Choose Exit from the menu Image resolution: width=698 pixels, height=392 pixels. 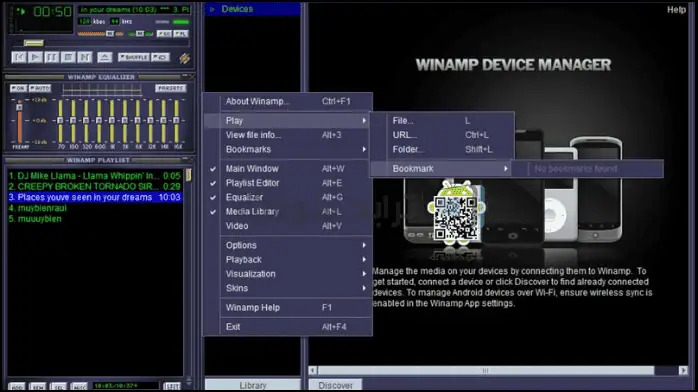click(288, 327)
